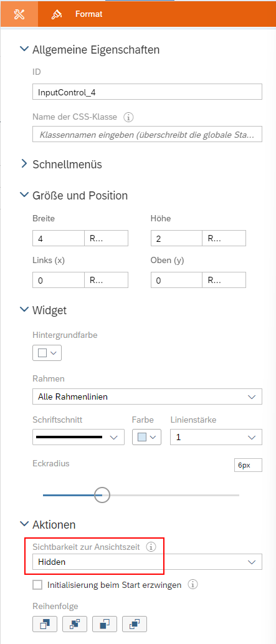Click send backward order icon
276x644 pixels.
105,624
